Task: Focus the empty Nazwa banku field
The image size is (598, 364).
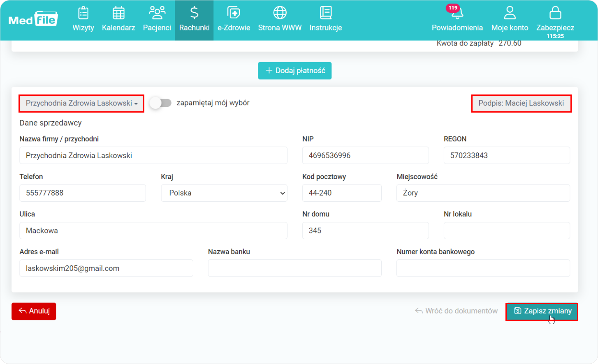Action: coord(295,268)
